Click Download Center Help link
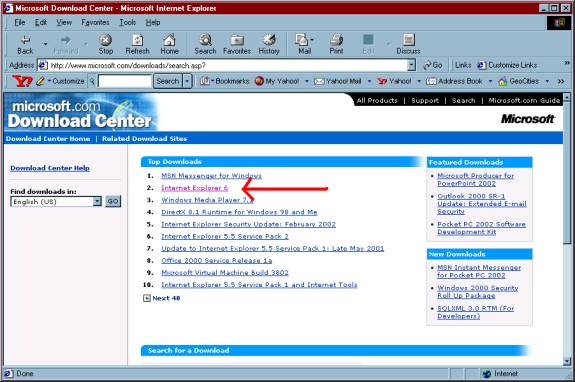Viewport: 575px width, 382px height. [x=50, y=168]
